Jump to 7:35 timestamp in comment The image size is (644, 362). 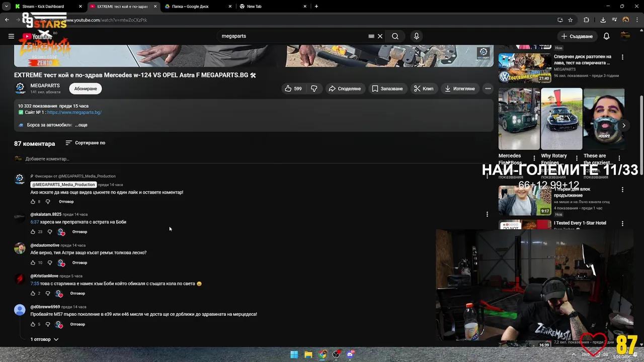tap(35, 284)
